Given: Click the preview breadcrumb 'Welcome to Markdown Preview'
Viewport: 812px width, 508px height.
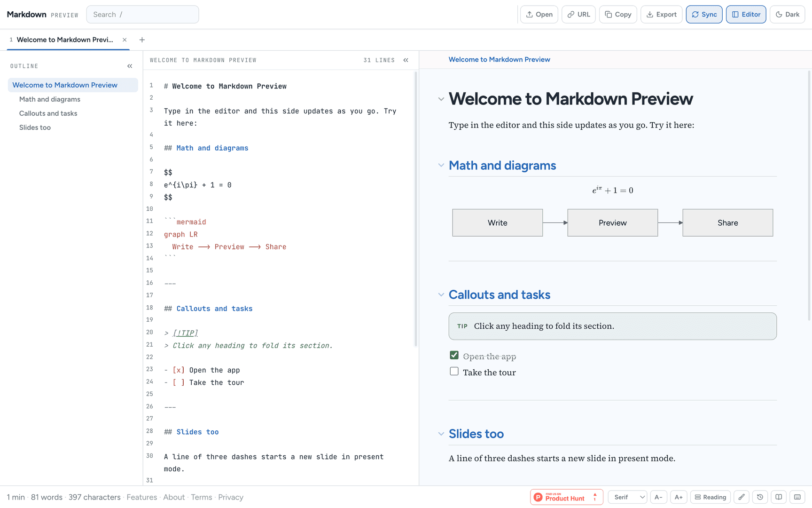Looking at the screenshot, I should (499, 59).
